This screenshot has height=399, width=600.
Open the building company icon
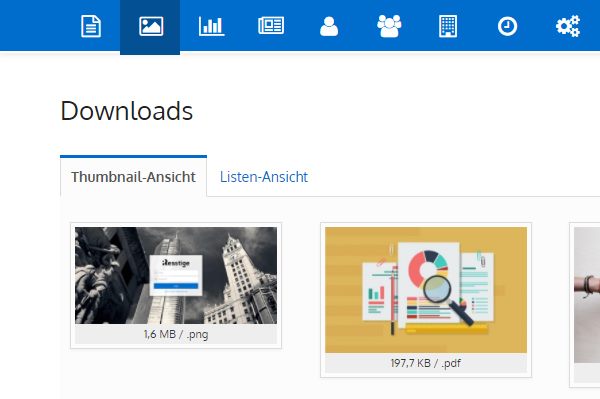pyautogui.click(x=448, y=26)
